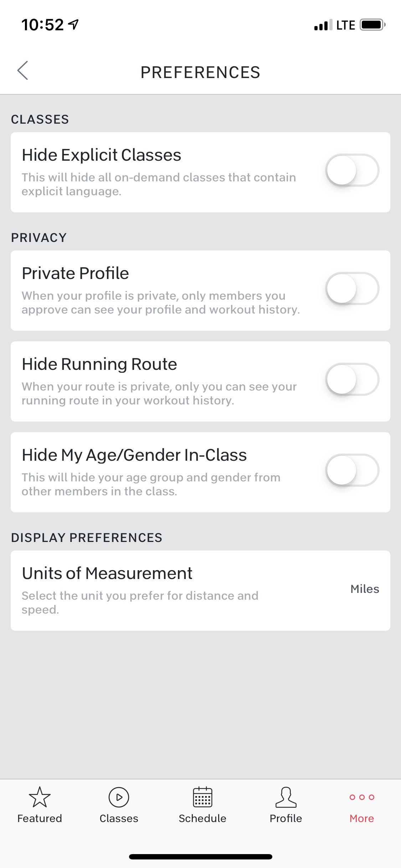Go back using the left chevron arrow
Screen dimensions: 401x868
[x=22, y=71]
